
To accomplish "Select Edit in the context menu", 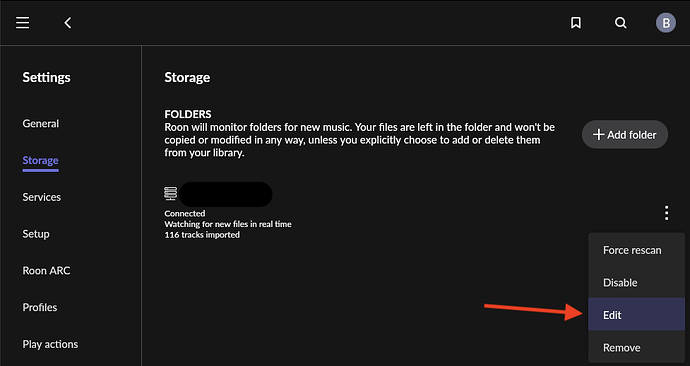I will pos(636,315).
